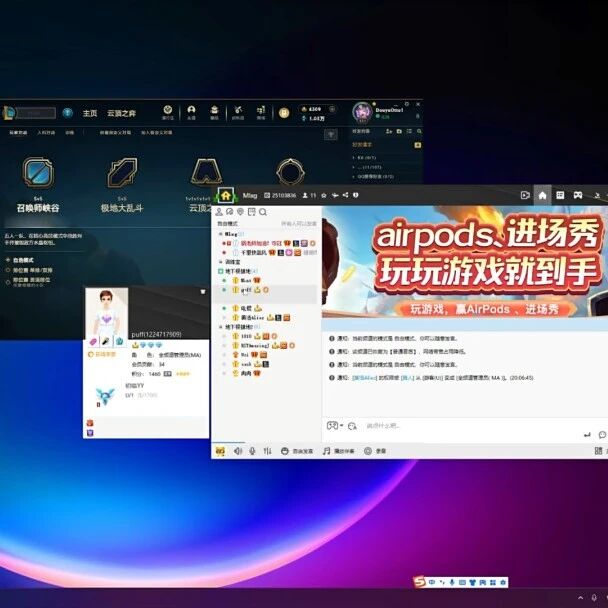Collapse the second 地下根据地 channel node
This screenshot has width=608, height=608.
tap(221, 327)
